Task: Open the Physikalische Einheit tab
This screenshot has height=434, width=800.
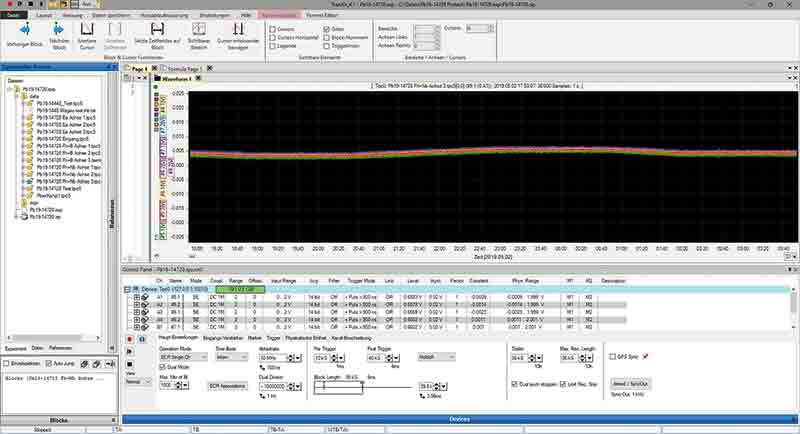Action: pyautogui.click(x=306, y=338)
